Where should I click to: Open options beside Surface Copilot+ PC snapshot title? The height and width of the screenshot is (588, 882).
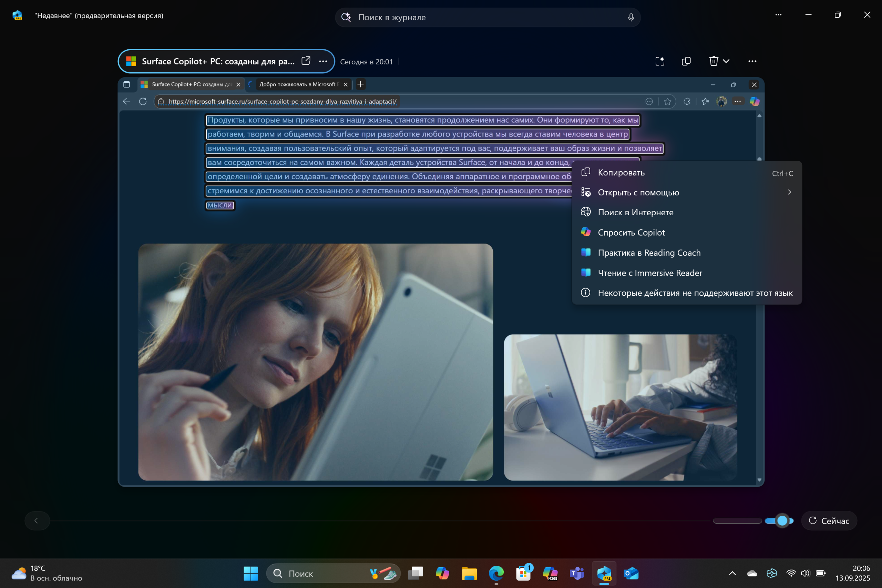(323, 61)
